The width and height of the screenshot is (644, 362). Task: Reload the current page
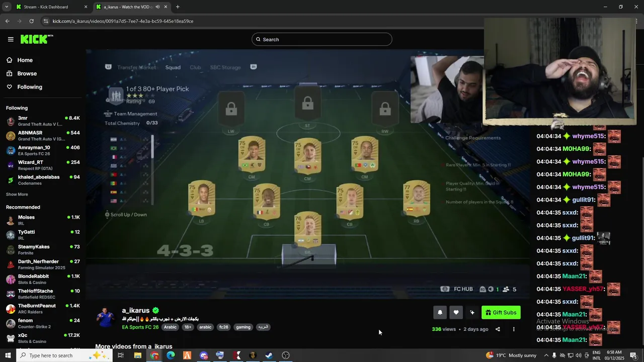click(x=31, y=21)
